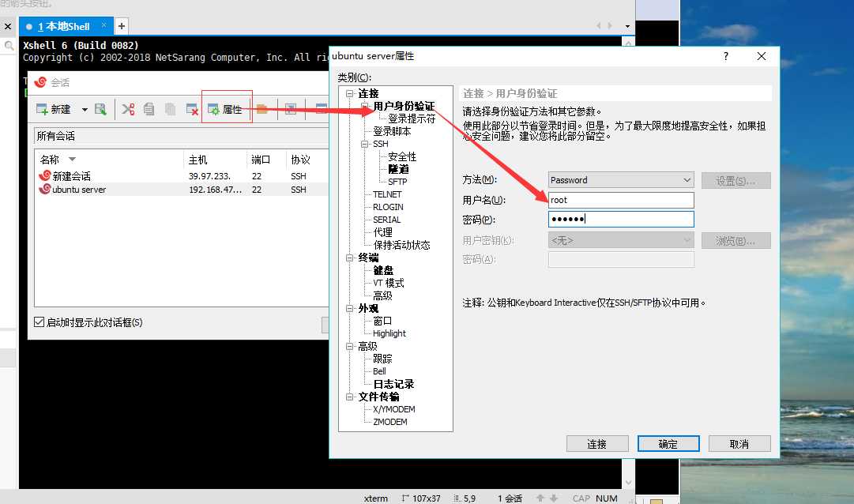The height and width of the screenshot is (504, 854).
Task: Select Bell in category tree
Action: point(379,371)
